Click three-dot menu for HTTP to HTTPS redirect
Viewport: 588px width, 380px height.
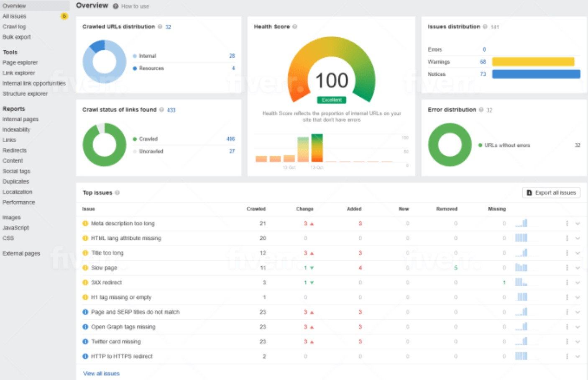click(x=567, y=356)
